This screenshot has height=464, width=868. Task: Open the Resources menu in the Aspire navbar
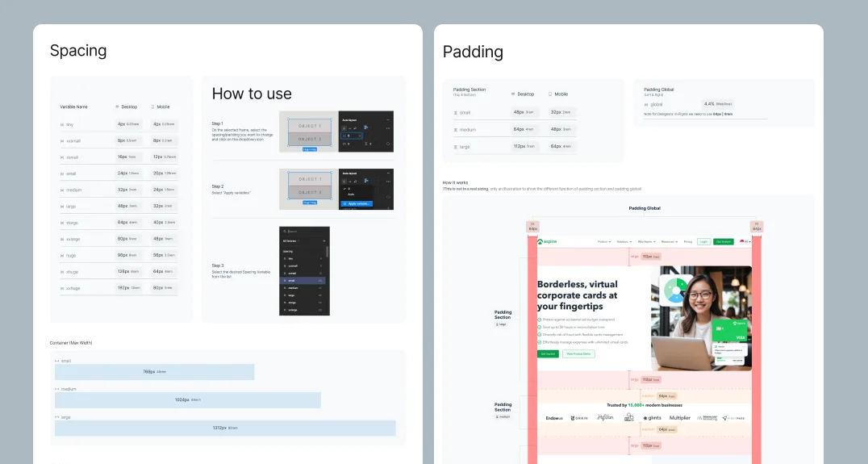coord(670,242)
